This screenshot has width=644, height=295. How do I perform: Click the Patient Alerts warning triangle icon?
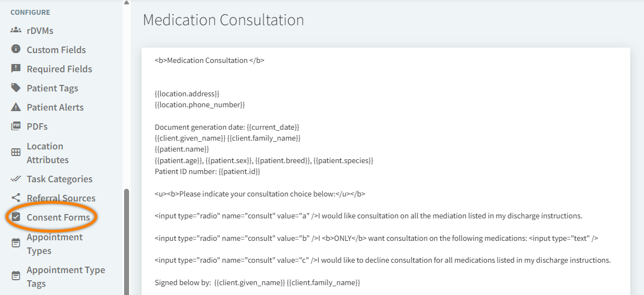point(16,107)
